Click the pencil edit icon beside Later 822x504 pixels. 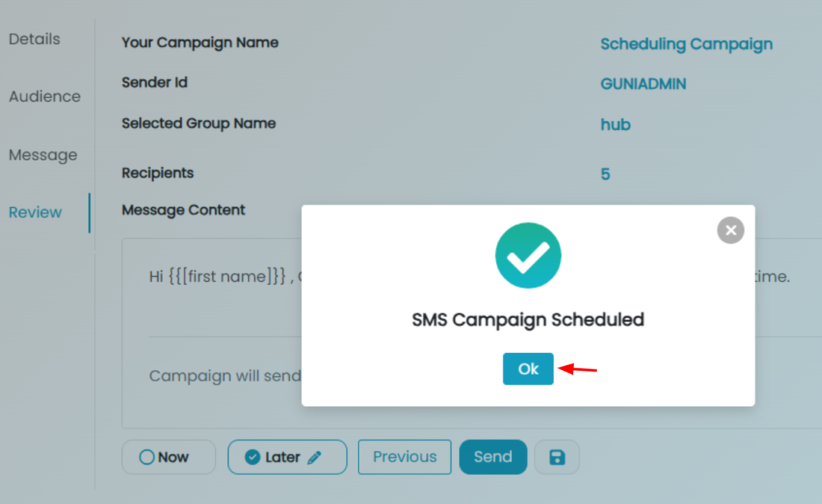point(314,457)
